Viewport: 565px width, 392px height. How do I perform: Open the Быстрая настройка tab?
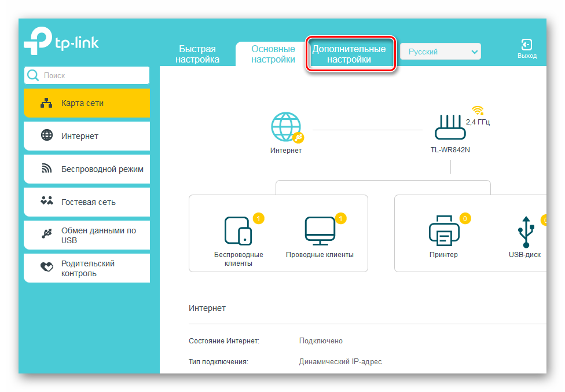197,54
